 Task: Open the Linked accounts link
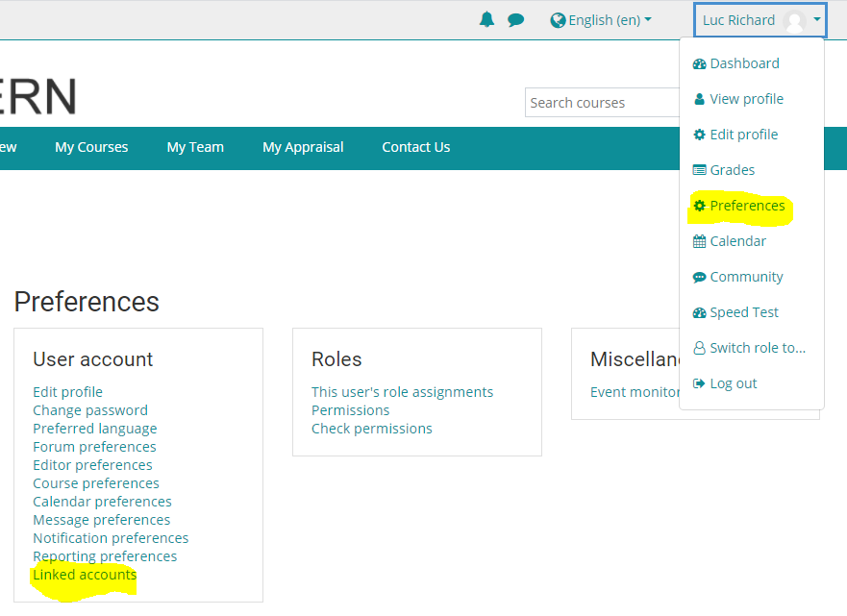pos(85,575)
